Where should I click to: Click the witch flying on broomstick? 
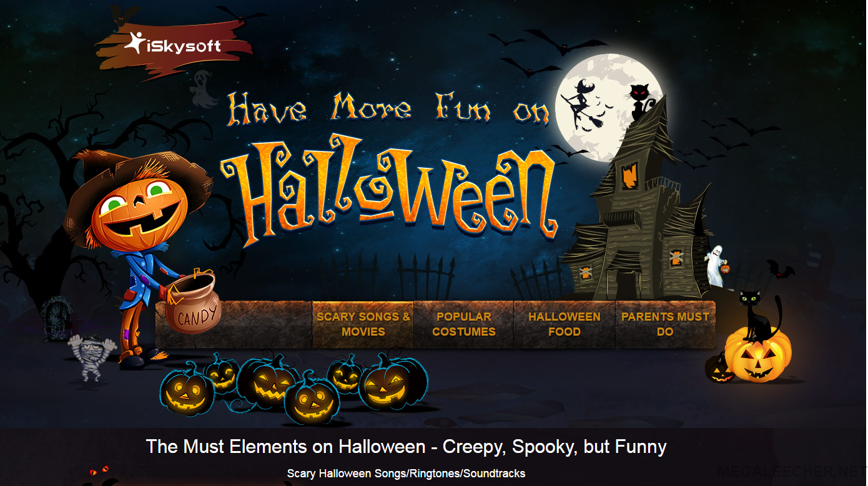pos(582,105)
